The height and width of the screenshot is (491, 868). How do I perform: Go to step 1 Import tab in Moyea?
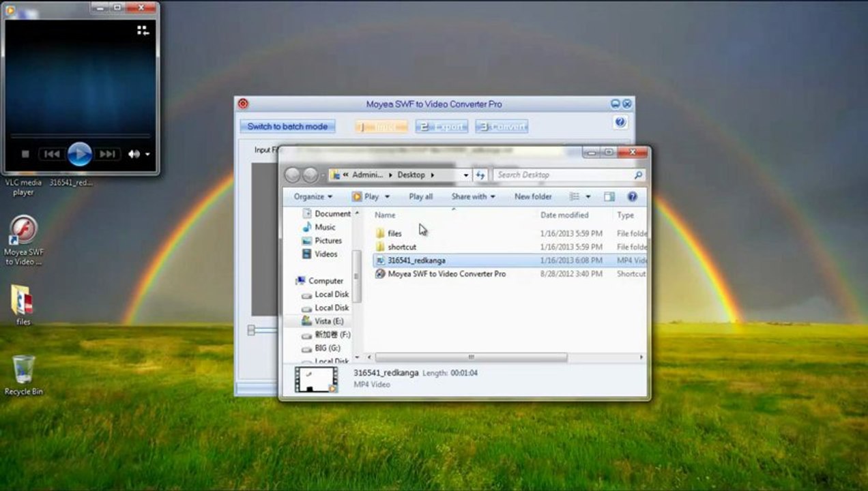click(x=381, y=127)
